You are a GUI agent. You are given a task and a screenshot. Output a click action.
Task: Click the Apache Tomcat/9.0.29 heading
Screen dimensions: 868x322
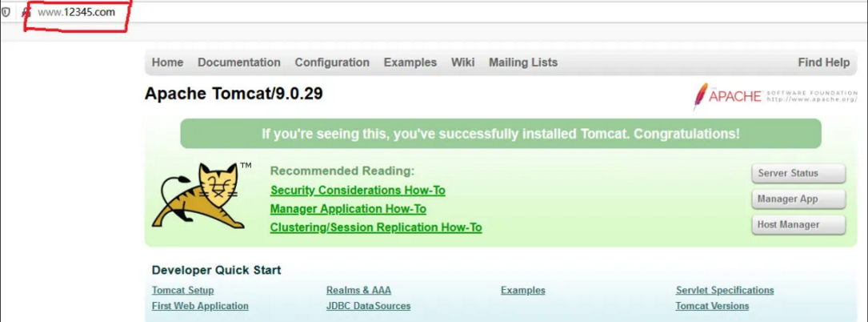click(234, 95)
